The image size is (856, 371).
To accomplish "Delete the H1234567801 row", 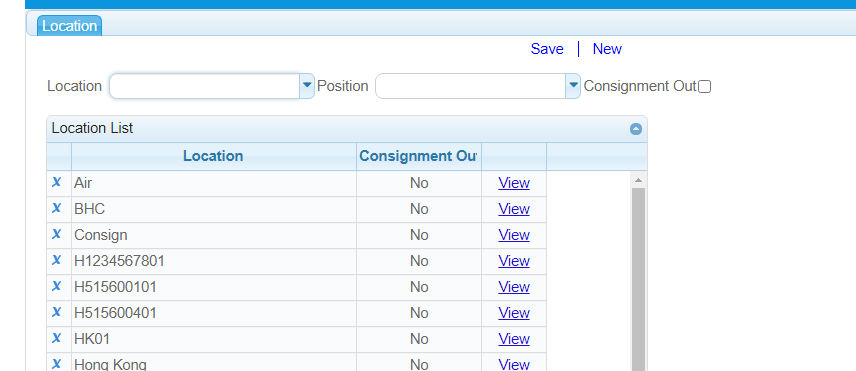I will [x=56, y=261].
